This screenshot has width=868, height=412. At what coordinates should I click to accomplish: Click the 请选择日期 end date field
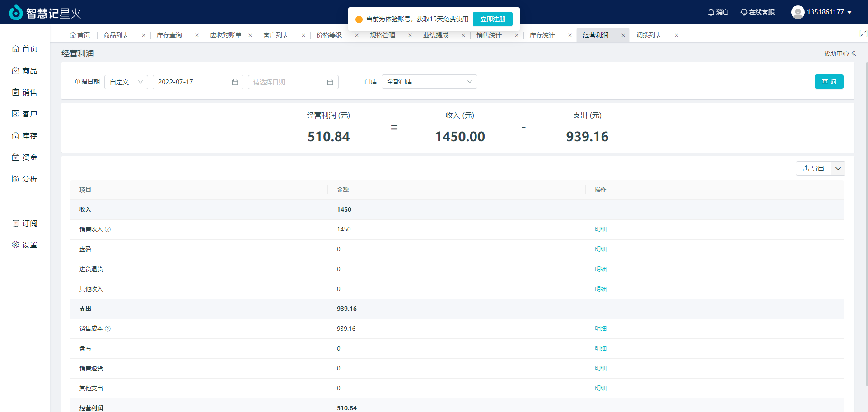(293, 82)
